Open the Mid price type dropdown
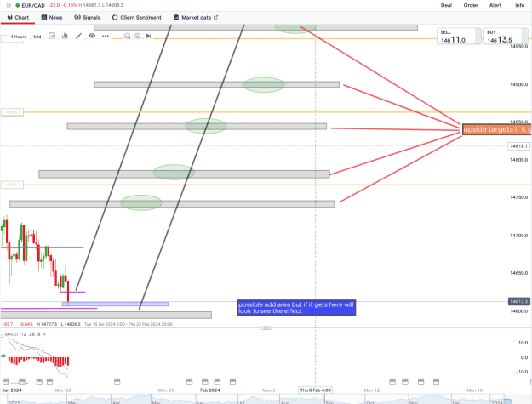Viewport: 532px width, 404px height. pyautogui.click(x=37, y=37)
